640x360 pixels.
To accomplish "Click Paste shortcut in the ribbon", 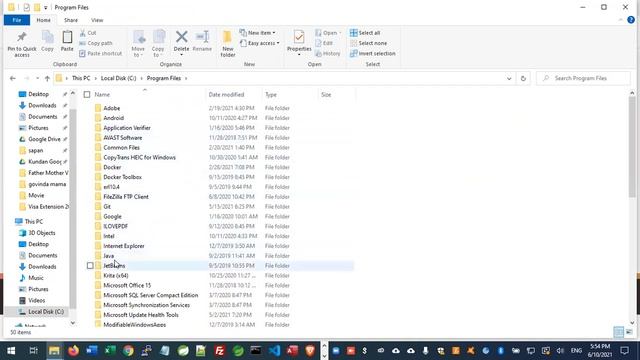I will click(100, 53).
